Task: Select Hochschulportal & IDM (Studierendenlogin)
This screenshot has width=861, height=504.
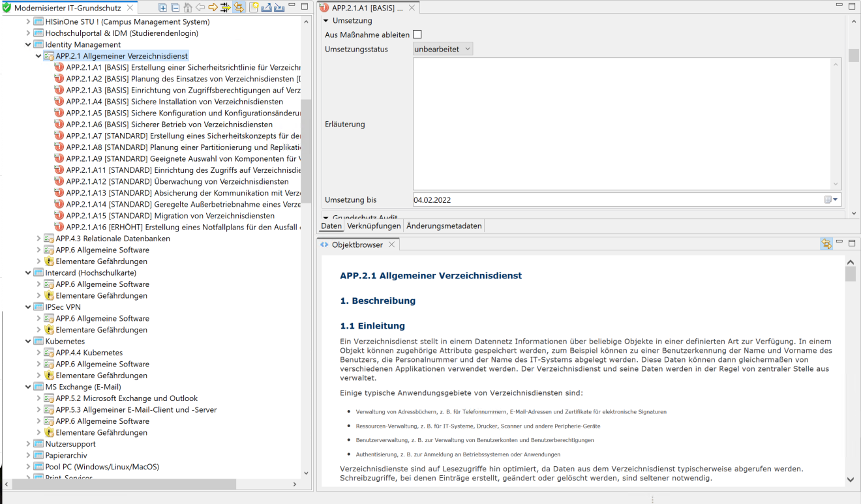Action: pos(121,33)
